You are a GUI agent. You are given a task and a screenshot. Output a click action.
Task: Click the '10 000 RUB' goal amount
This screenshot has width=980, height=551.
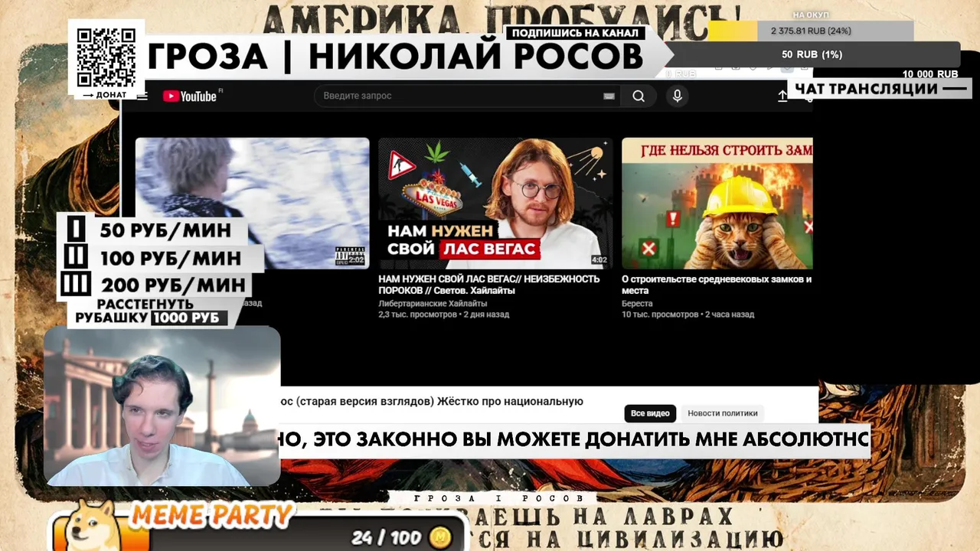[x=930, y=74]
